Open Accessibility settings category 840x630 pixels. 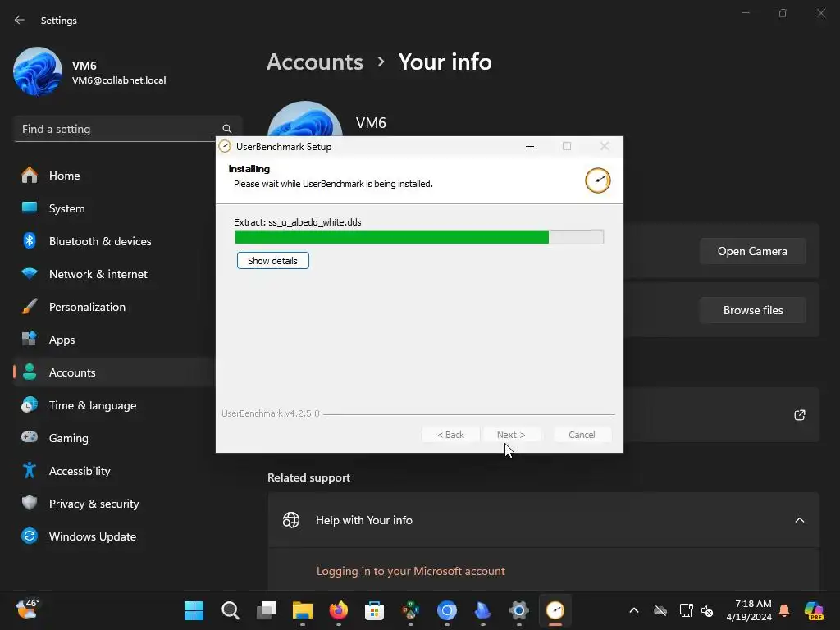pyautogui.click(x=113, y=471)
